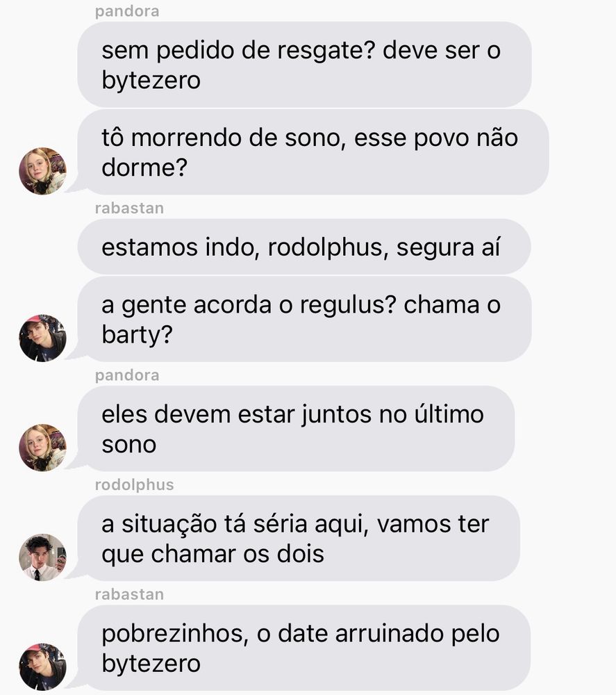This screenshot has width=616, height=695.
Task: Select the 'eles devem estar juntos no último sono' bubble
Action: (296, 429)
